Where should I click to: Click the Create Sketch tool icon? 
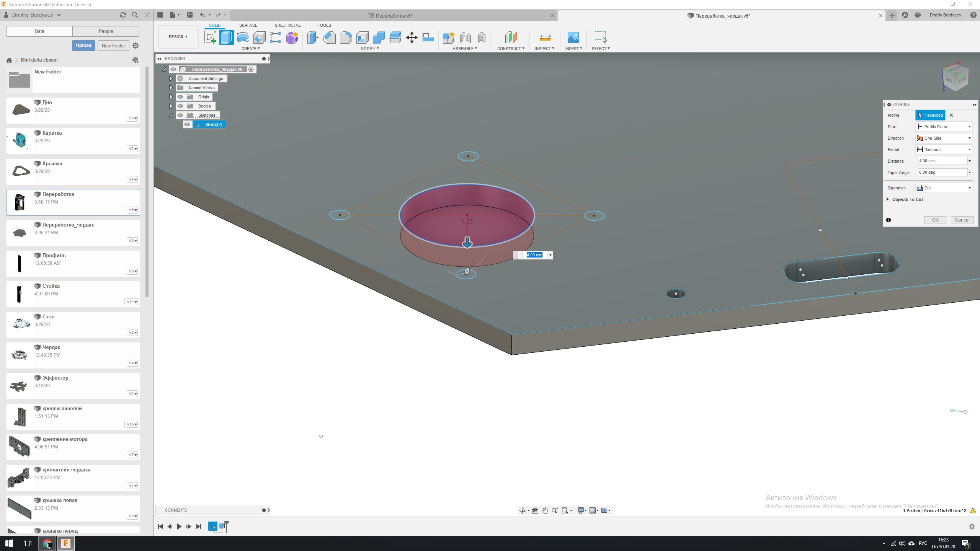pos(210,37)
